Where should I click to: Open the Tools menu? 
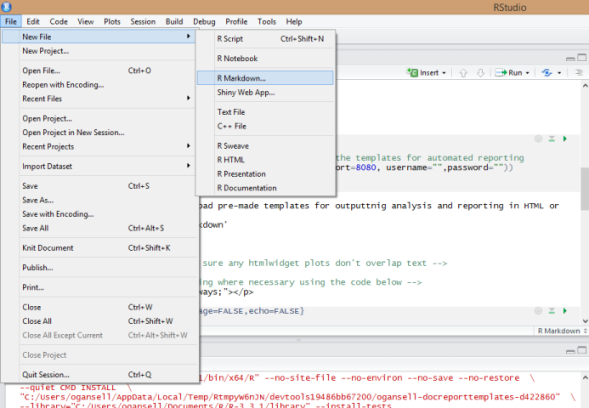click(267, 21)
